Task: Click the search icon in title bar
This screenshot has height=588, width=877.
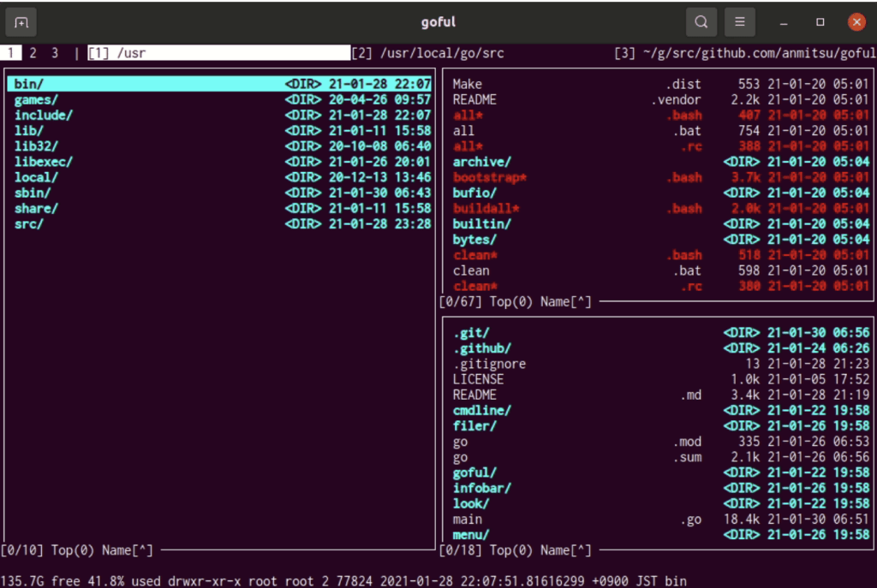Action: coord(701,22)
